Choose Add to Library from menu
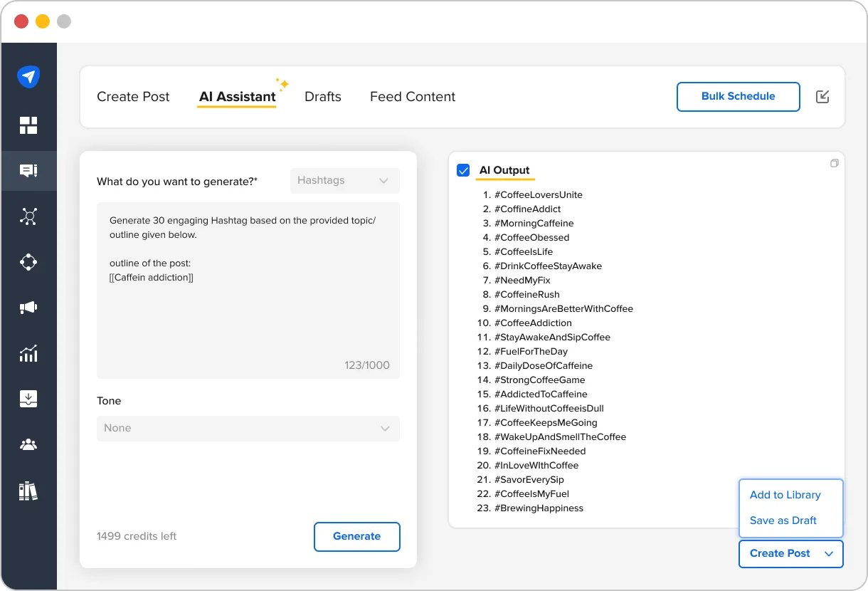The width and height of the screenshot is (868, 591). pos(785,495)
